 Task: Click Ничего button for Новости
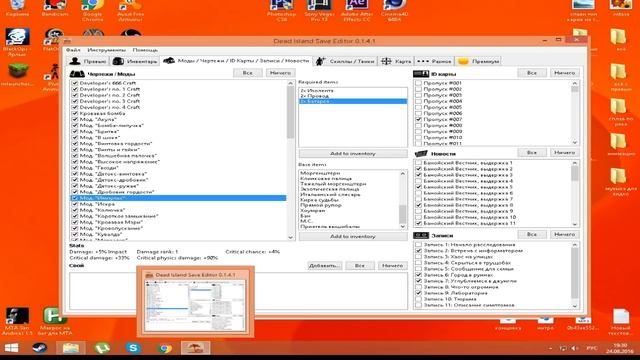click(564, 152)
